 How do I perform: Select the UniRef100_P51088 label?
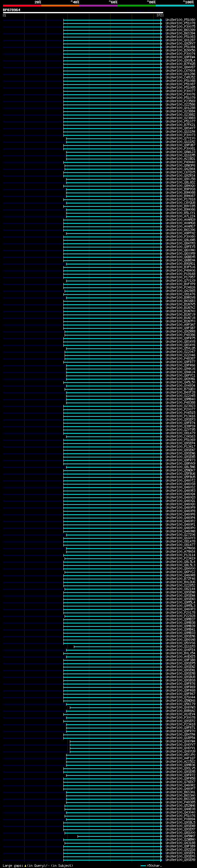(180, 81)
